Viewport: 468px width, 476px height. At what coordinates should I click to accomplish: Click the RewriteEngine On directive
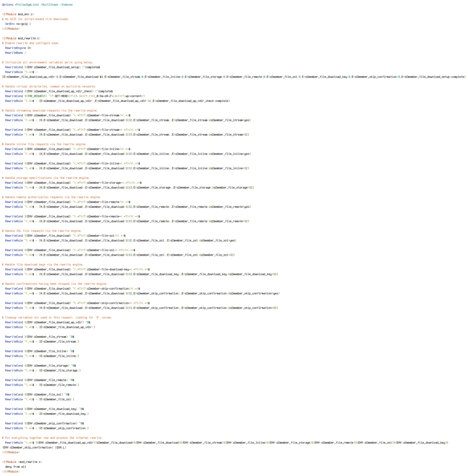(x=18, y=48)
